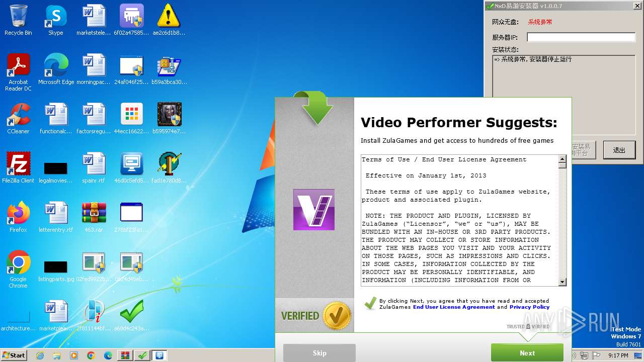644x362 pixels.
Task: Select the spainr.rtf document icon
Action: click(x=94, y=168)
